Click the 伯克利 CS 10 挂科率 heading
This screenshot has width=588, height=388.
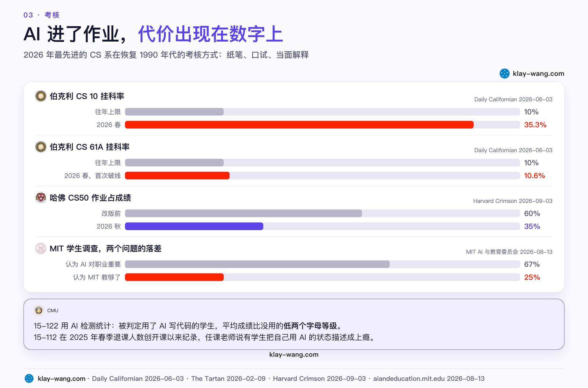(x=87, y=96)
